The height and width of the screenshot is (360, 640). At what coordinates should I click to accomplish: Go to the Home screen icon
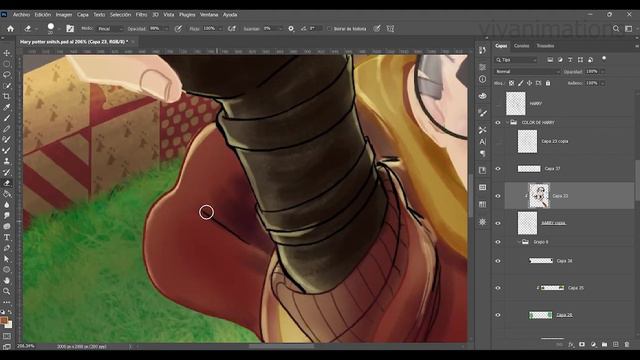pyautogui.click(x=11, y=29)
